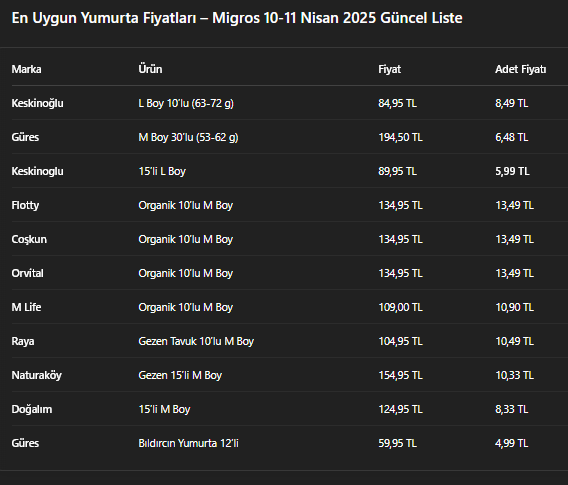Click '13,49 TL' in the Flotty row
This screenshot has height=485, width=568.
coord(514,205)
